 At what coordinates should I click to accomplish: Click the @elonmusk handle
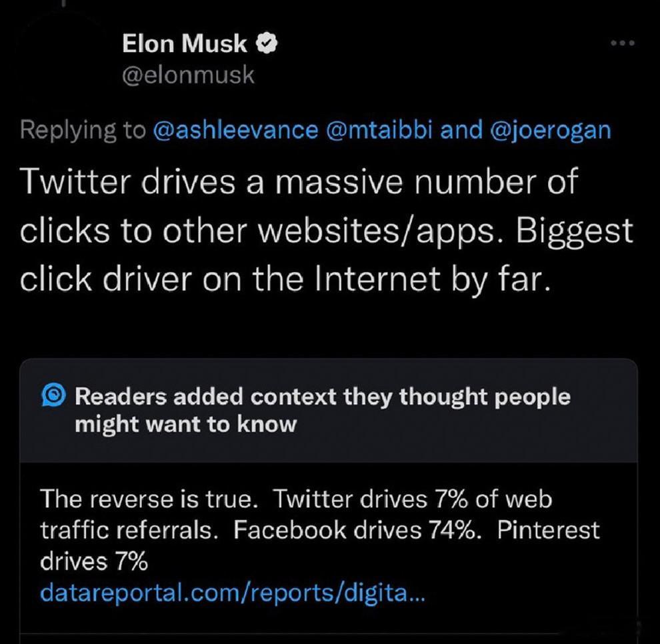(188, 75)
